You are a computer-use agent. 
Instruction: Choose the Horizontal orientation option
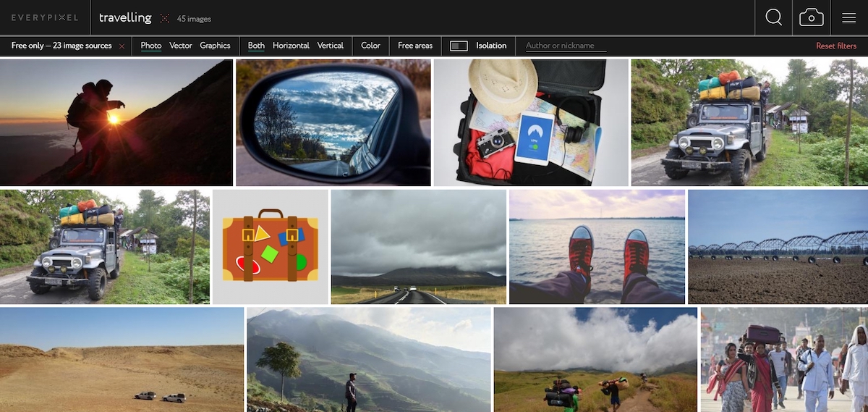coord(291,46)
